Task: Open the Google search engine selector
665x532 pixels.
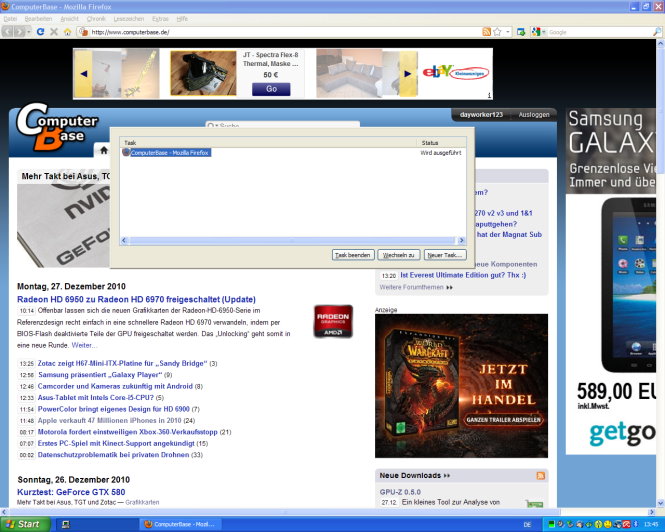Action: 538,32
